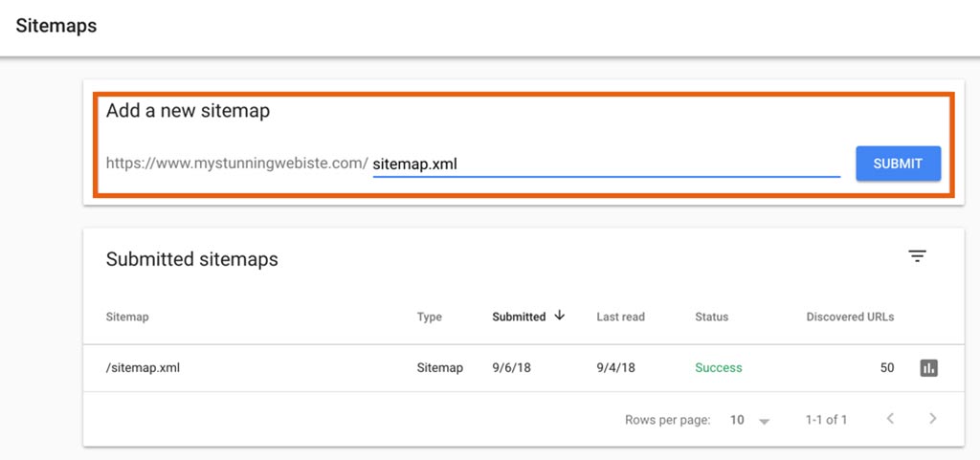Click the Type column header
This screenshot has height=460, width=980.
tap(430, 317)
